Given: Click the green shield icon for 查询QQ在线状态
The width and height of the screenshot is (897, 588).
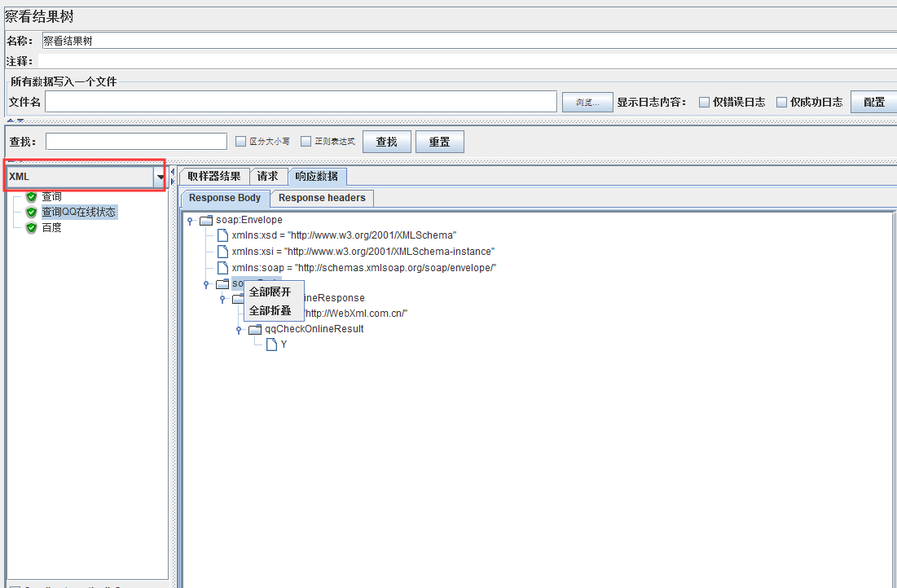Looking at the screenshot, I should tap(32, 212).
